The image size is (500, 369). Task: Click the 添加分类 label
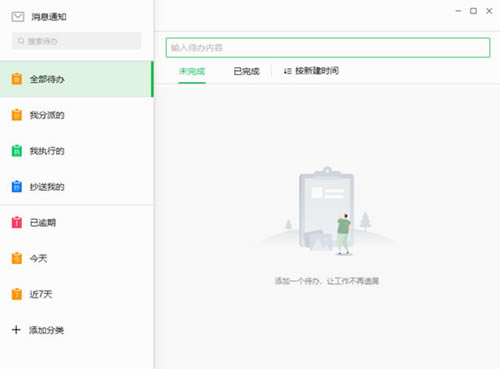pos(46,330)
